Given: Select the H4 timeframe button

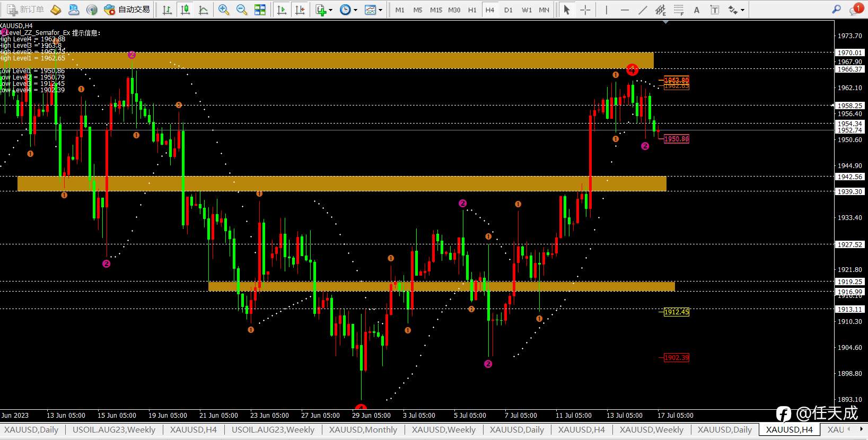Looking at the screenshot, I should (x=490, y=10).
